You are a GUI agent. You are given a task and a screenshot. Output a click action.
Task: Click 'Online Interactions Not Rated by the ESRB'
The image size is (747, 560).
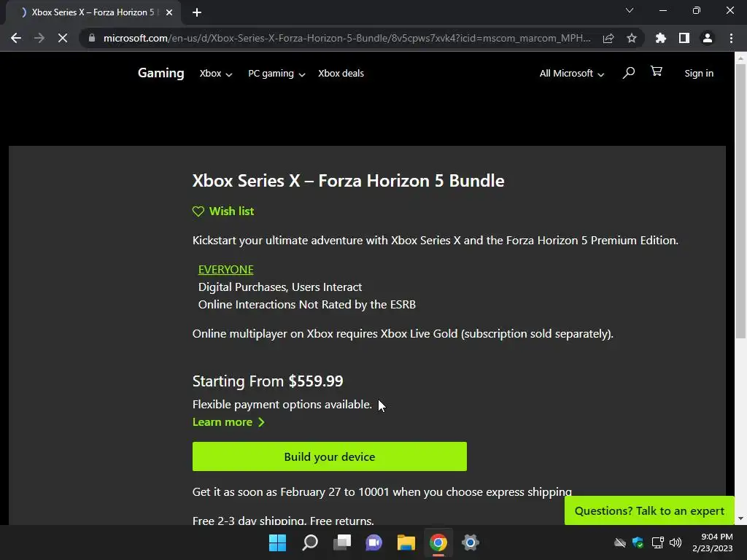(x=307, y=305)
